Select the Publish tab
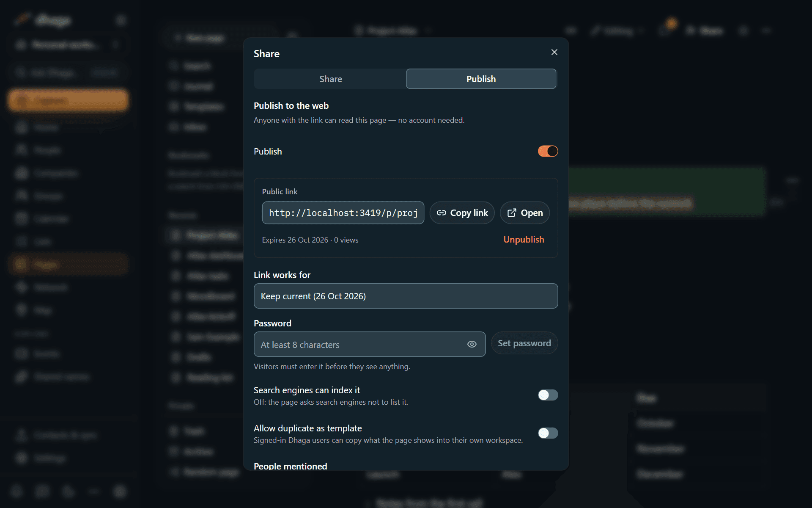The width and height of the screenshot is (812, 508). tap(481, 79)
